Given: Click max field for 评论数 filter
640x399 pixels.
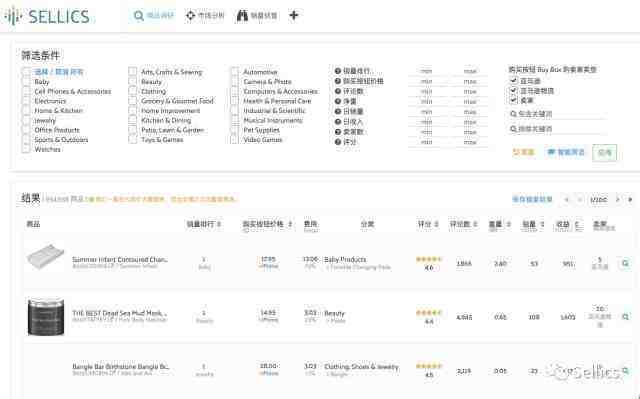Looking at the screenshot, I should 470,92.
